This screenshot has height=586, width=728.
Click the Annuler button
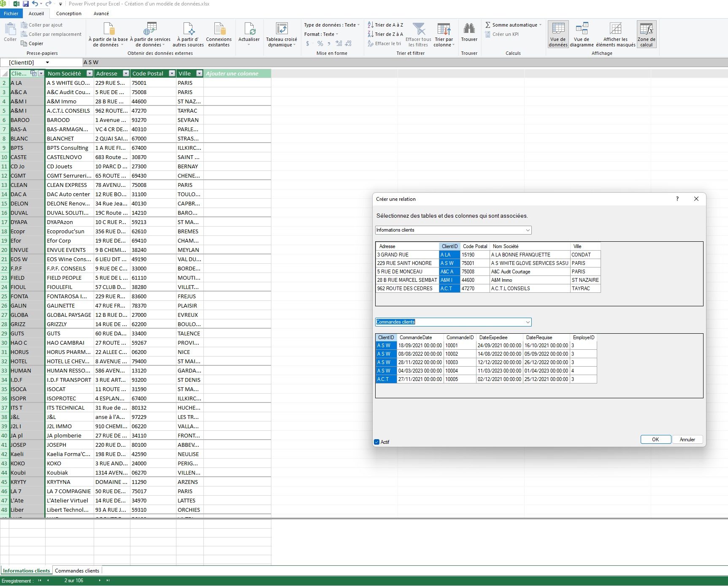click(687, 439)
